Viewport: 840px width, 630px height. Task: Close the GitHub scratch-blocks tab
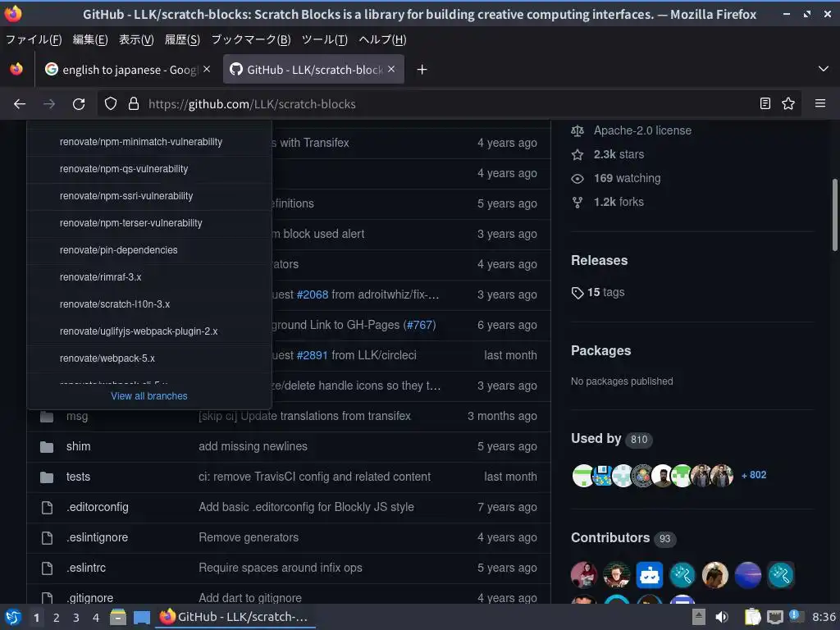391,69
